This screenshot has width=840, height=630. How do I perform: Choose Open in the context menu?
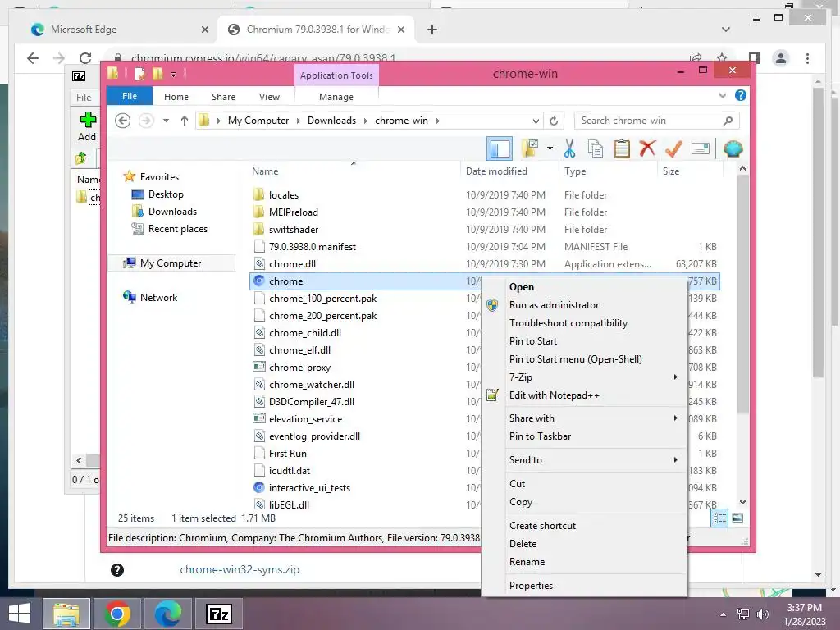point(584,286)
